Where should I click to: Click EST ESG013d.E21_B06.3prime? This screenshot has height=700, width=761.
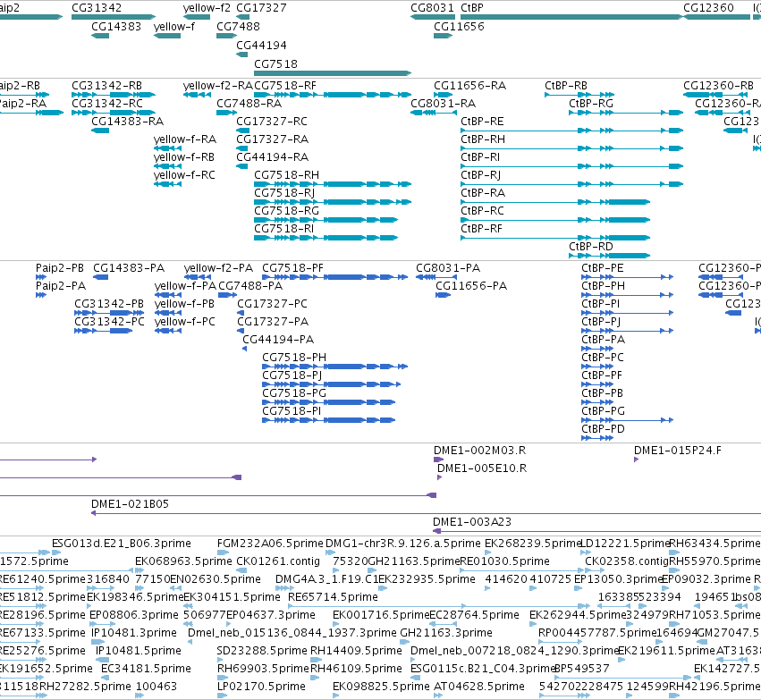[x=122, y=544]
